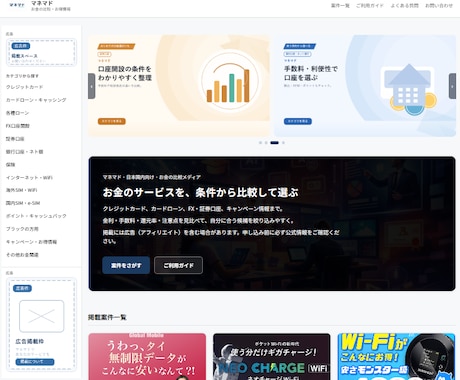Screen dimensions: 460x380
Task: Select 証券口座 category in sidebar
Action: click(15, 139)
